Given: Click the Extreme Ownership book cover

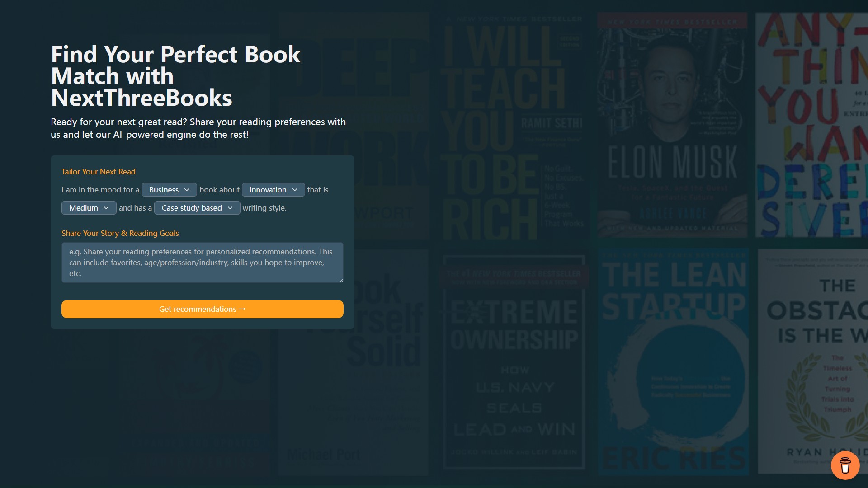Looking at the screenshot, I should point(514,361).
